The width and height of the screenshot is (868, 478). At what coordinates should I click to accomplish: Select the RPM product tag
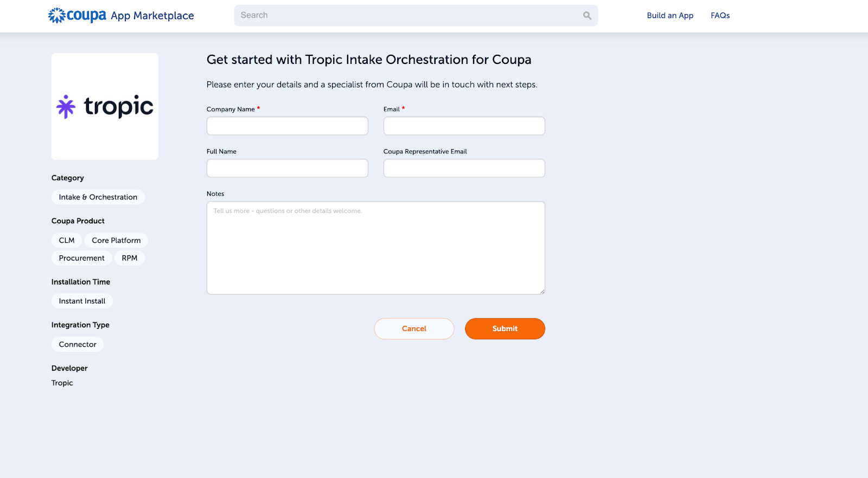click(x=130, y=259)
